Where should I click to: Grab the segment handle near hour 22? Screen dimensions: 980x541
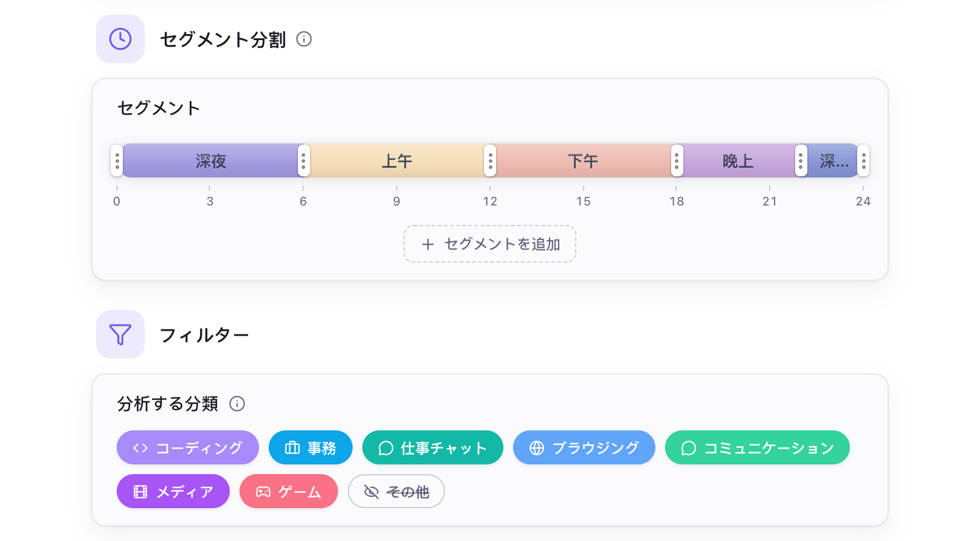point(801,160)
